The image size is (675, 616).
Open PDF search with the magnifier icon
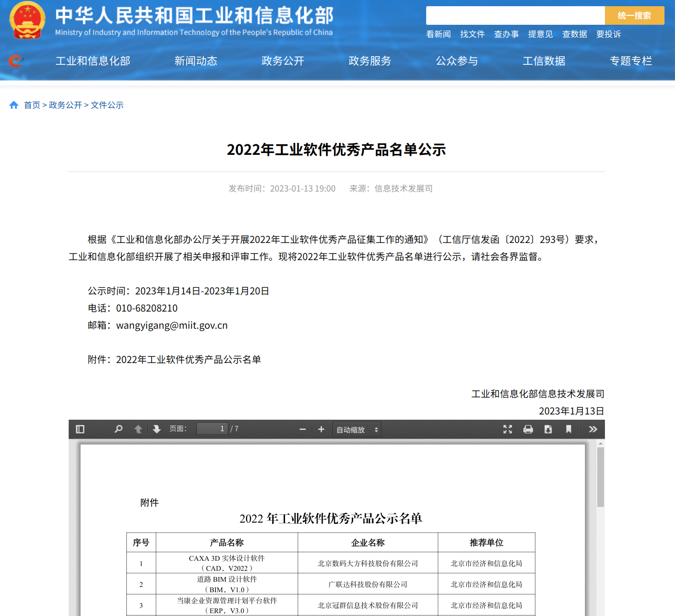[118, 429]
